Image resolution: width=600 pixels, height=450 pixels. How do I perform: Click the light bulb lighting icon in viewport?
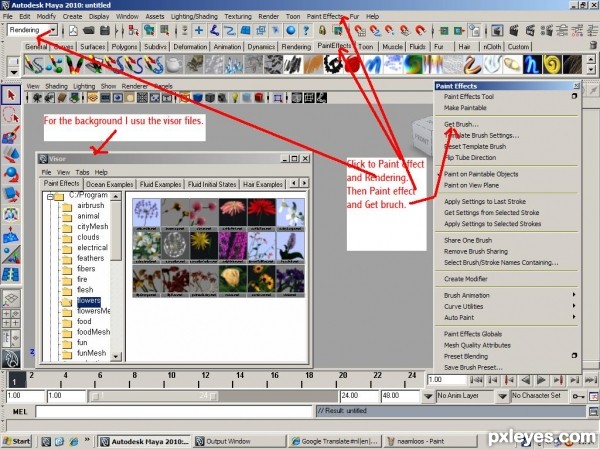(235, 98)
